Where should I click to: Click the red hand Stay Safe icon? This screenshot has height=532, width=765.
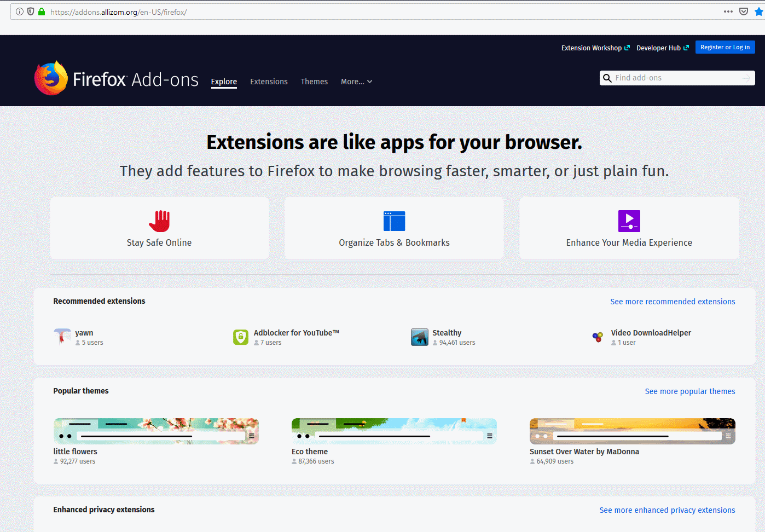159,221
